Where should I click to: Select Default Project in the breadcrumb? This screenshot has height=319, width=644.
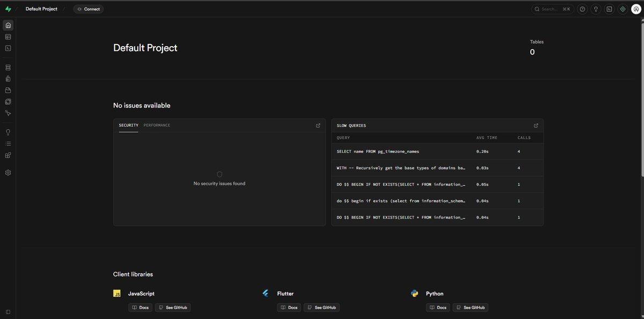[x=41, y=9]
